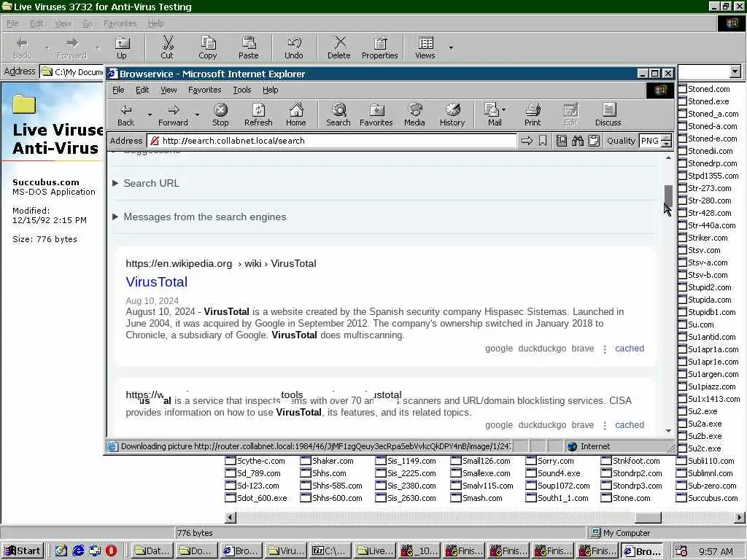The image size is (747, 560).
Task: Click the scroll down arrow in Browservice page
Action: click(x=668, y=430)
